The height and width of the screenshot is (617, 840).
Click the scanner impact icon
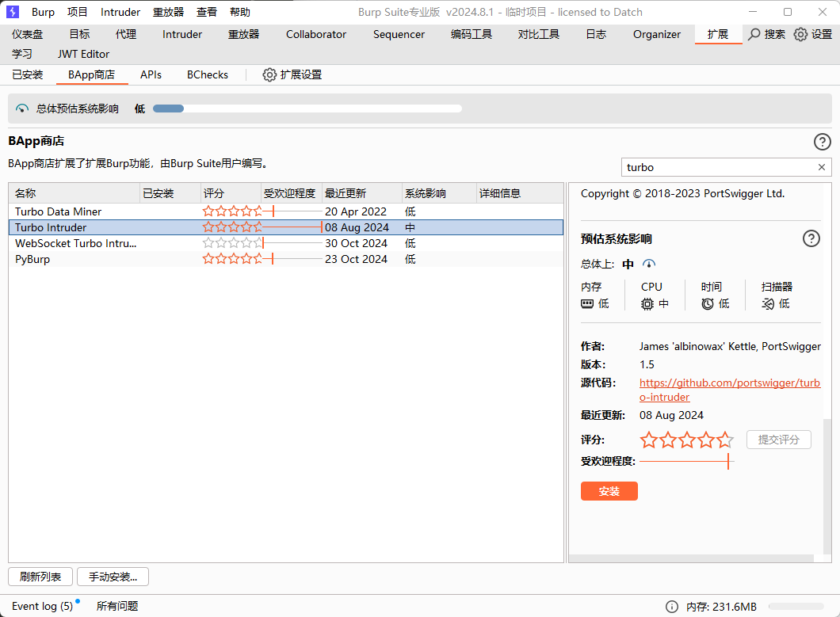click(768, 303)
